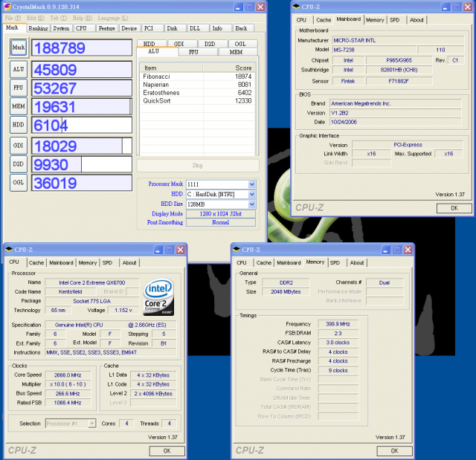Open the File menu in CrystalMark
This screenshot has width=476, height=460.
point(13,18)
